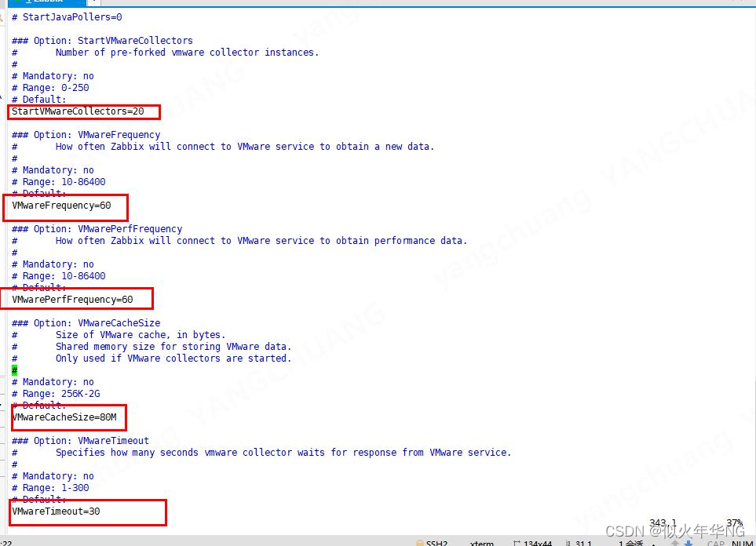This screenshot has height=546, width=756.
Task: Click the NUM lock status indicator
Action: click(742, 543)
